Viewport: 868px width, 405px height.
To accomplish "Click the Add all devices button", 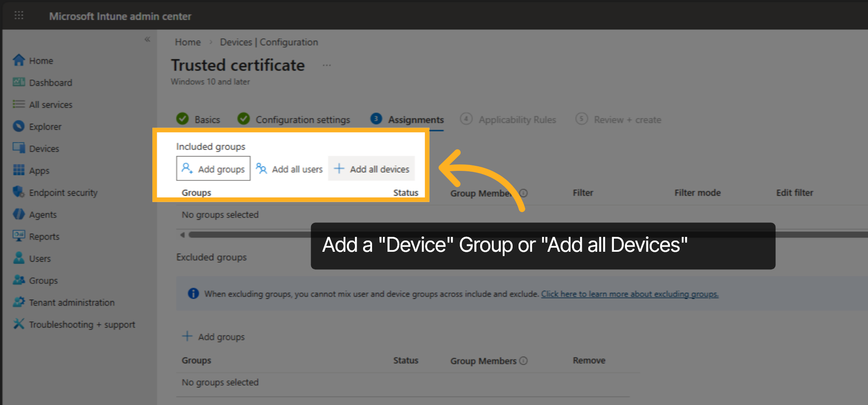I will click(x=372, y=169).
